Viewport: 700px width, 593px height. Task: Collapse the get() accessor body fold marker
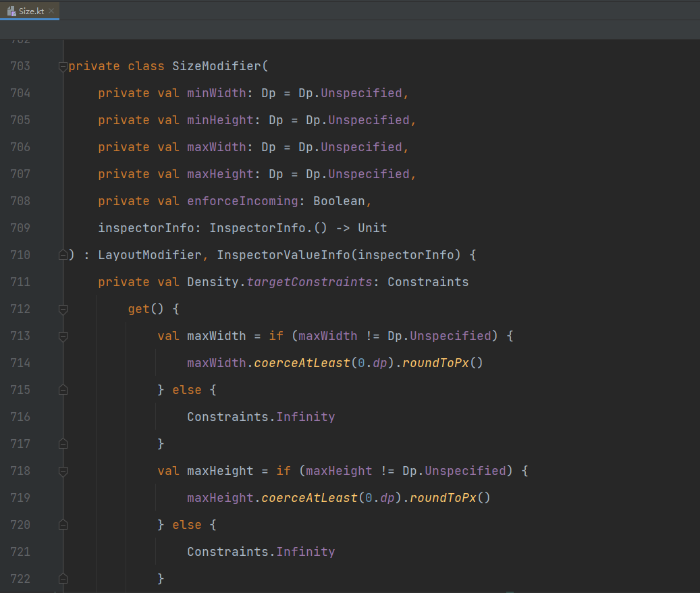point(63,309)
